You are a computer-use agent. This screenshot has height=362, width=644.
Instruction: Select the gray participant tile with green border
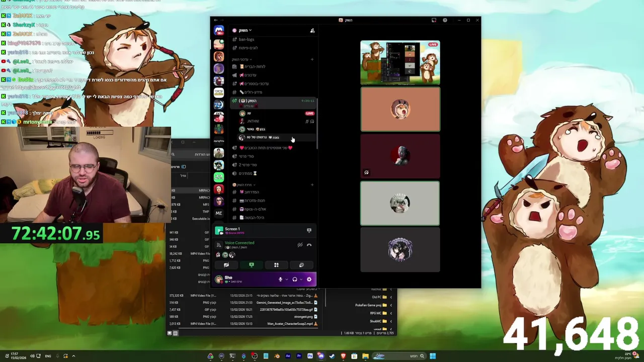400,203
